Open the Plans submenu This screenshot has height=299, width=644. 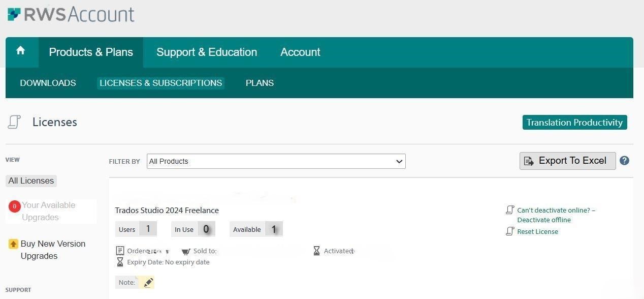coord(260,83)
